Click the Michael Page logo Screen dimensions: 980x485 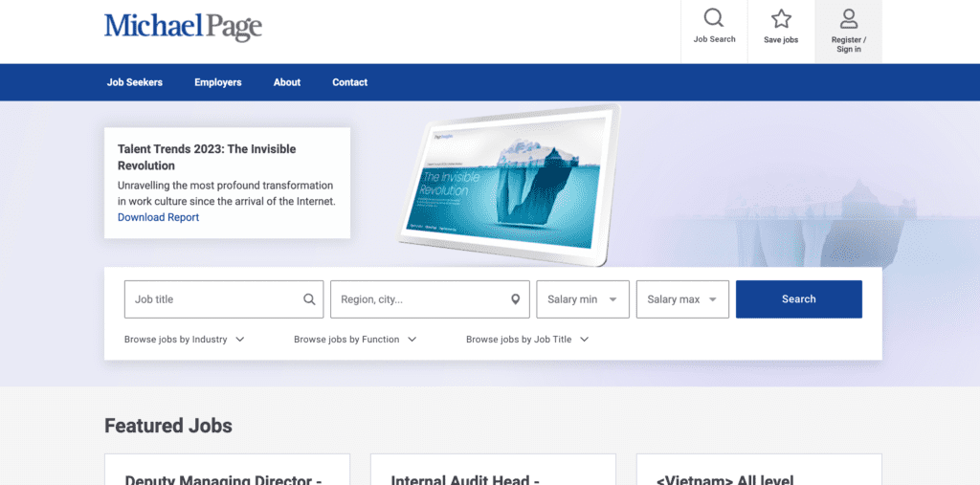tap(183, 27)
